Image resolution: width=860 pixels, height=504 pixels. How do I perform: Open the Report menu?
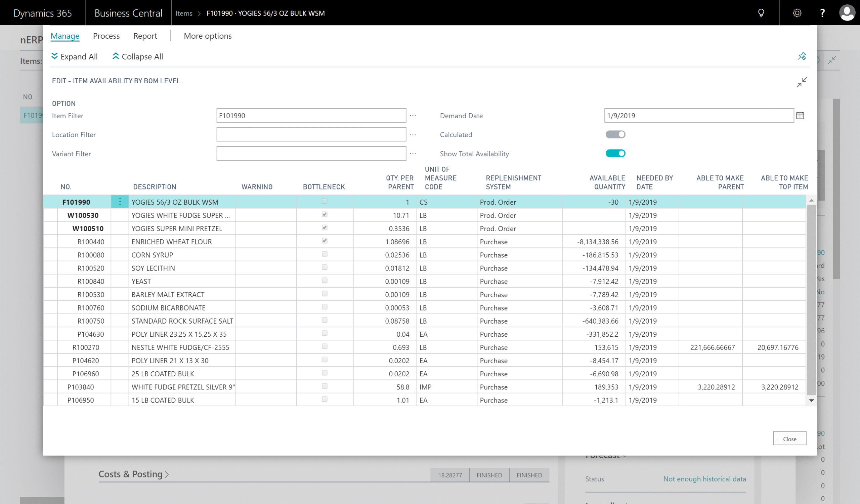145,36
